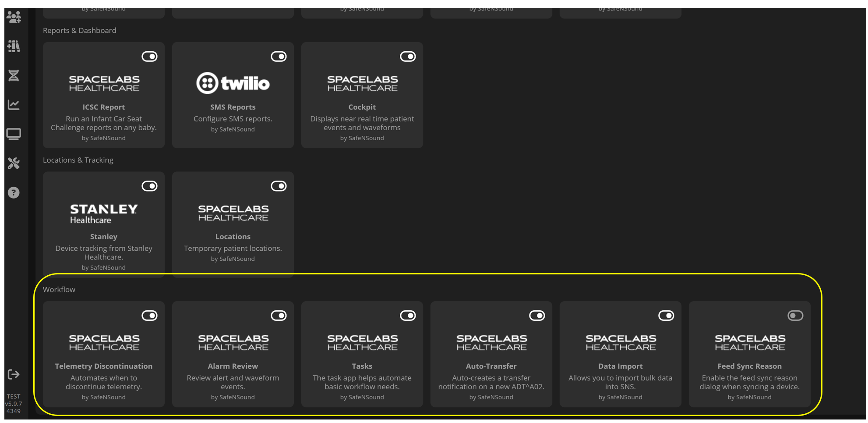
Task: Toggle the Auto-Transfer switch
Action: click(537, 316)
